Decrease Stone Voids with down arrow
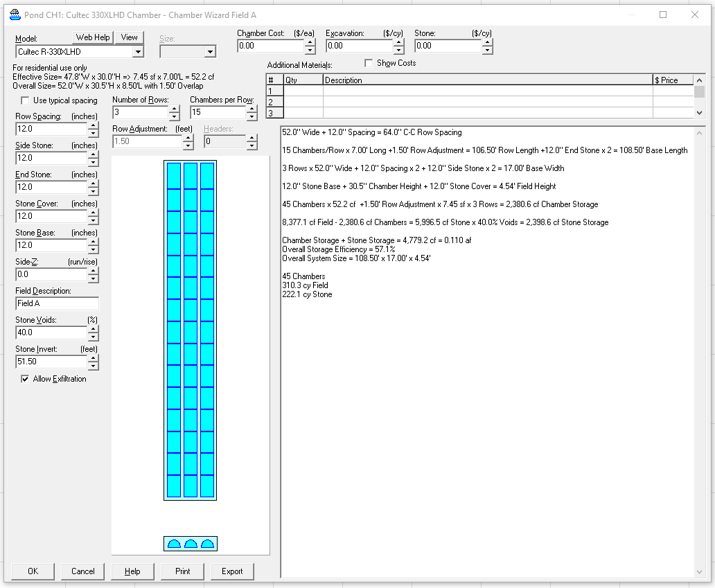This screenshot has width=715, height=588. pyautogui.click(x=93, y=337)
